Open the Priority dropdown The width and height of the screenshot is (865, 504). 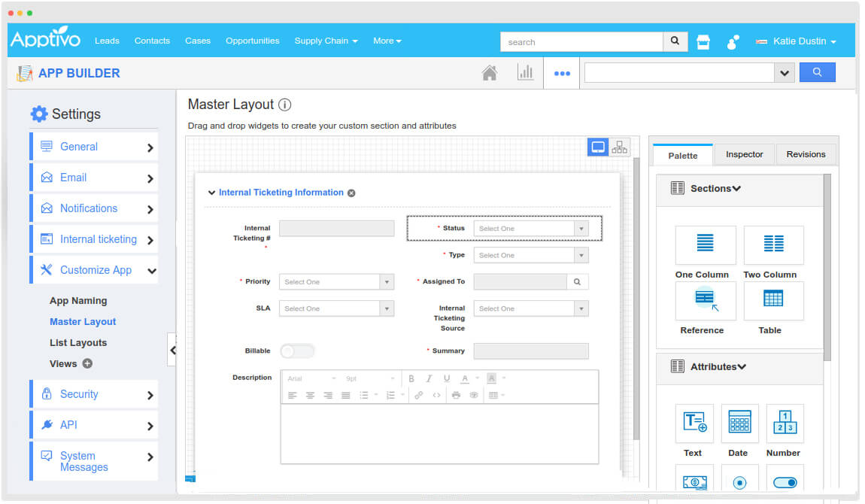[x=335, y=282]
